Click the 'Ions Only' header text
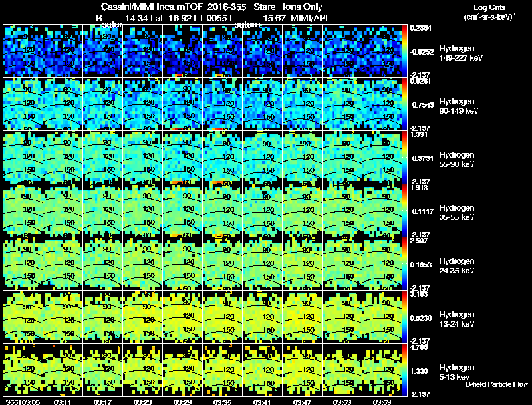This screenshot has height=405, width=532. pos(302,7)
